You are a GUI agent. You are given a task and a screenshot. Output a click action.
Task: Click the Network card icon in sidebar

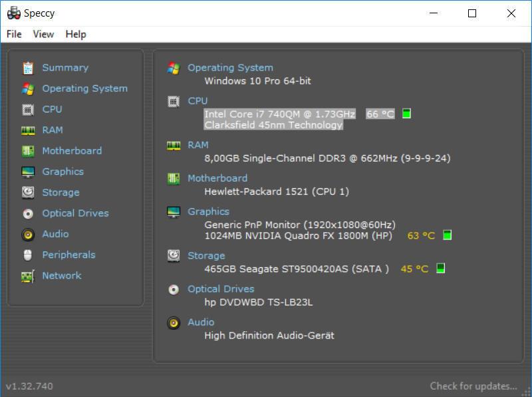pyautogui.click(x=28, y=276)
